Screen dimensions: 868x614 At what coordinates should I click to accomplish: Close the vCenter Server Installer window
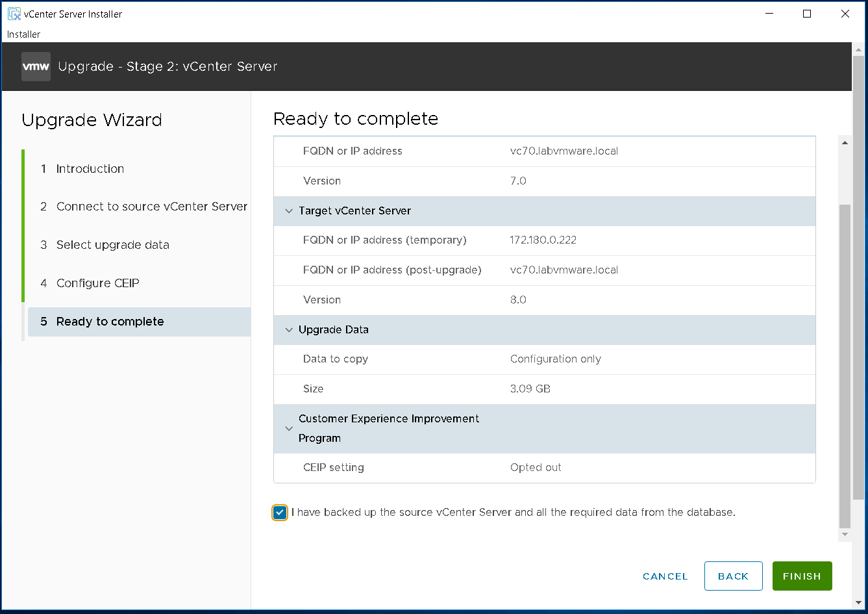point(845,14)
